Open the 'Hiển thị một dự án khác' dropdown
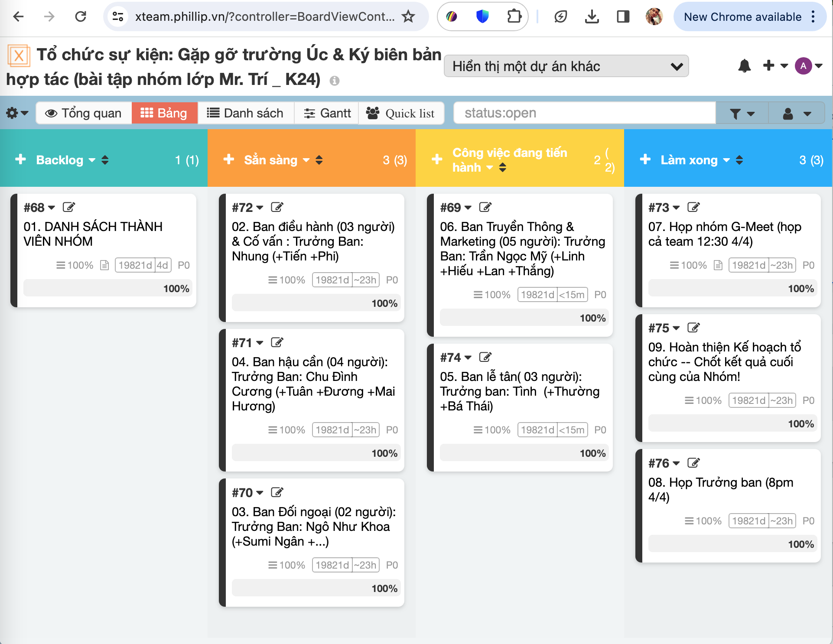833x644 pixels. pyautogui.click(x=566, y=66)
